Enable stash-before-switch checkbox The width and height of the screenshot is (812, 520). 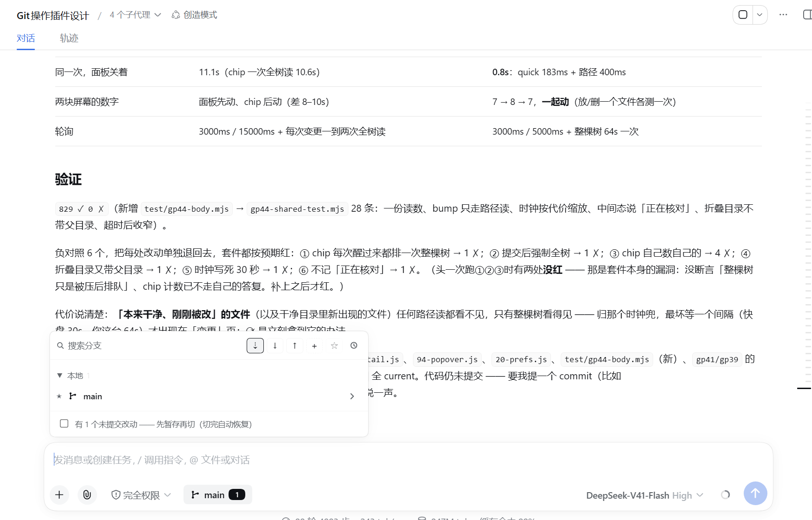click(64, 423)
